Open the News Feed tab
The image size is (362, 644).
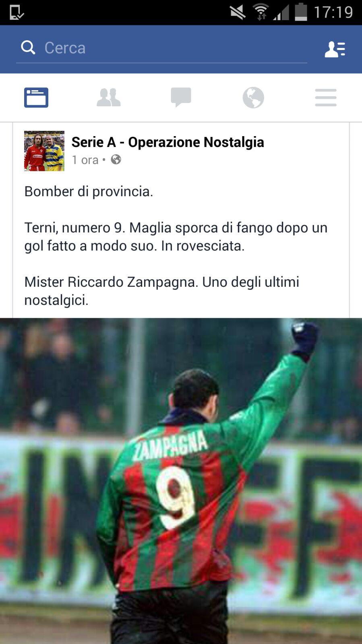pyautogui.click(x=36, y=97)
